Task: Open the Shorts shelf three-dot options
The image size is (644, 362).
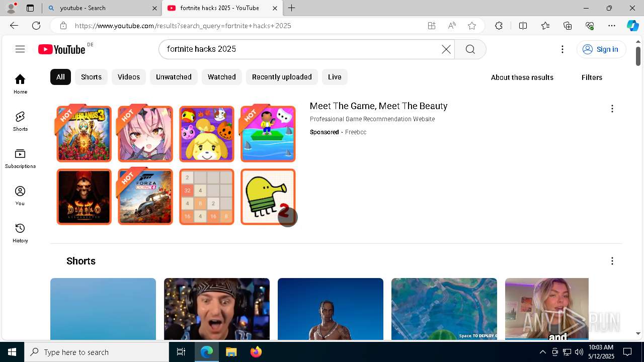Action: pos(612,261)
